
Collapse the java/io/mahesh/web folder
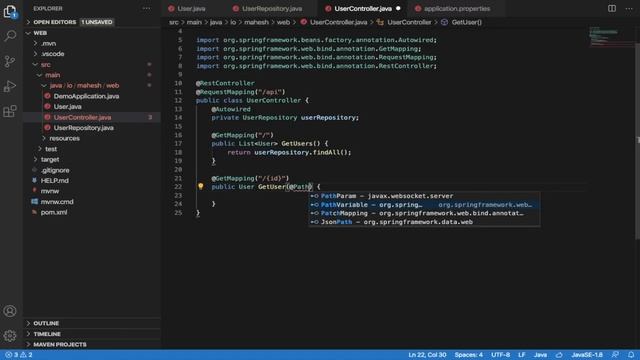click(84, 85)
